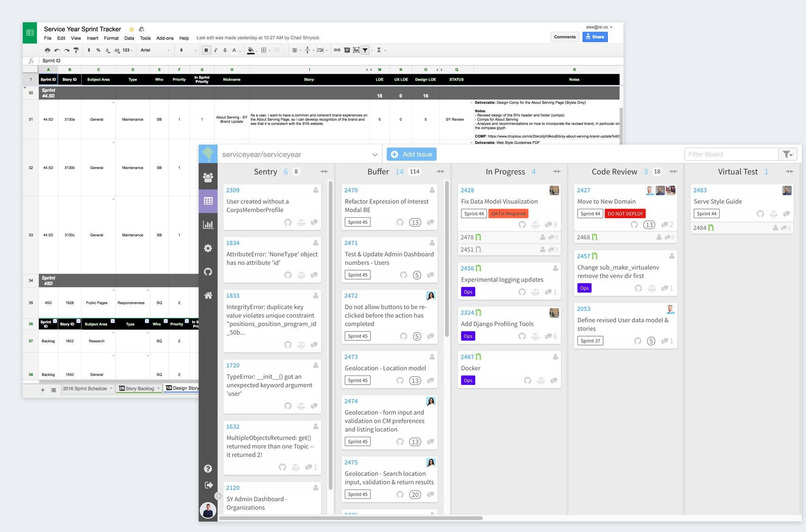806x532 pixels.
Task: Click the print icon in the Sheets toolbar
Action: (x=47, y=50)
